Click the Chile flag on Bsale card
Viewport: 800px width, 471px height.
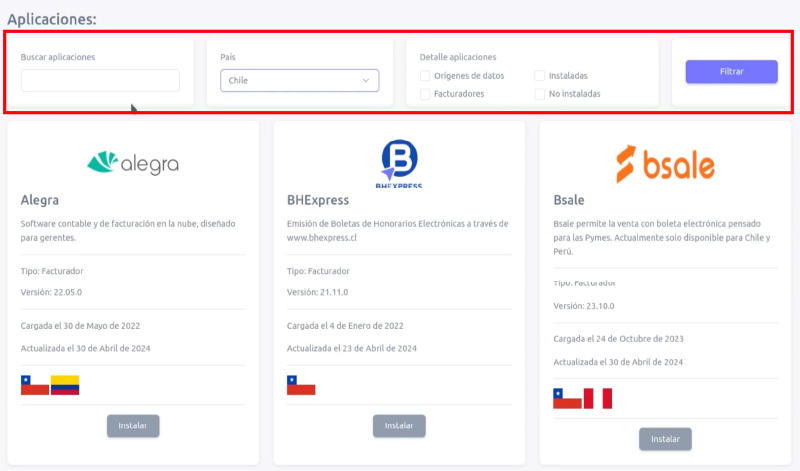point(567,399)
